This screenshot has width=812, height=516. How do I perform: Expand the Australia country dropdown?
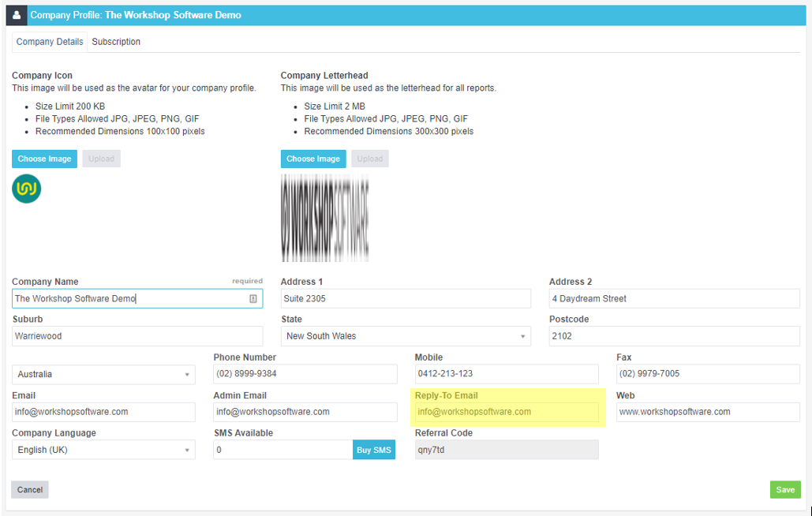tap(103, 374)
